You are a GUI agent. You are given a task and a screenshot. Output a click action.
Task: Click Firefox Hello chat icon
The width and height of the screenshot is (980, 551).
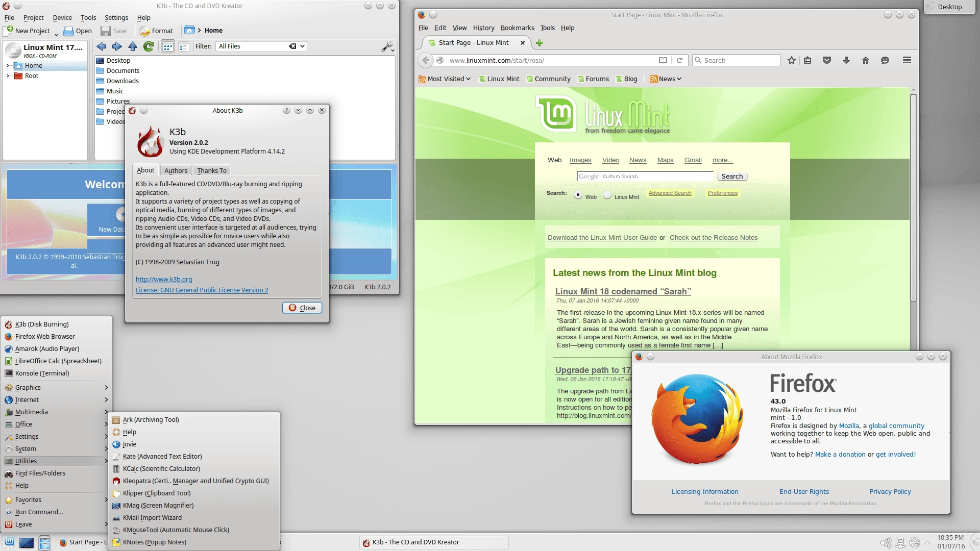[x=885, y=60]
